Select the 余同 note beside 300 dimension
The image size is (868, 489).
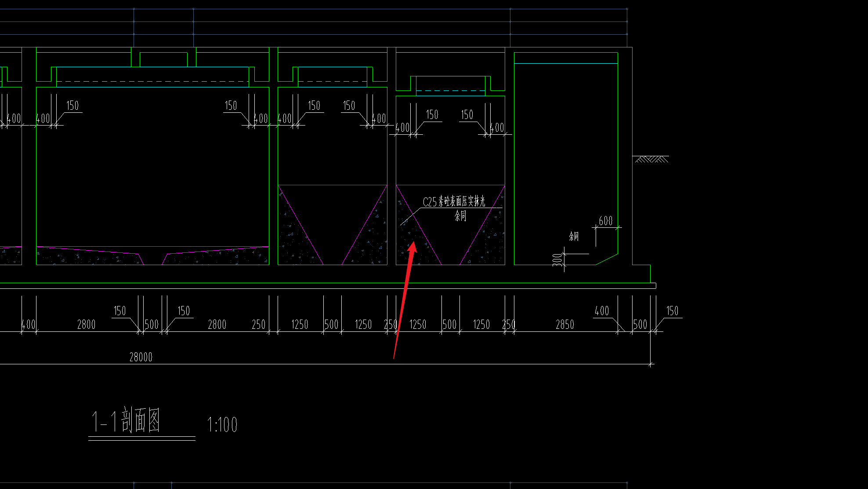[x=573, y=237]
